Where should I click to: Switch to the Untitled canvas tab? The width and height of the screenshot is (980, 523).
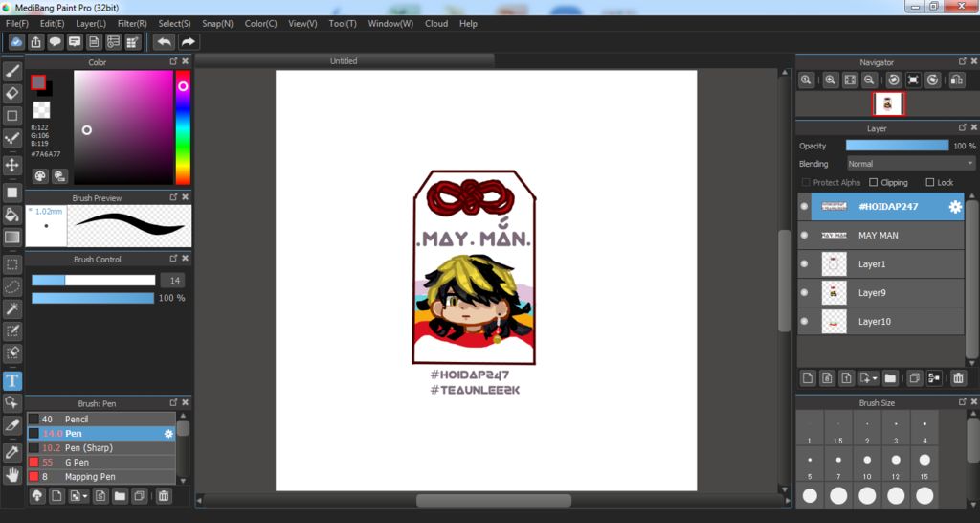344,60
